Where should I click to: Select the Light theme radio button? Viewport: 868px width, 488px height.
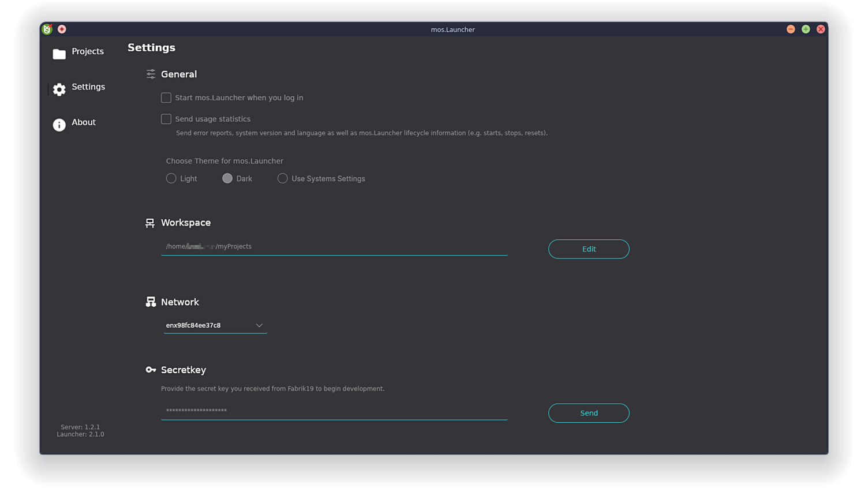pos(171,178)
